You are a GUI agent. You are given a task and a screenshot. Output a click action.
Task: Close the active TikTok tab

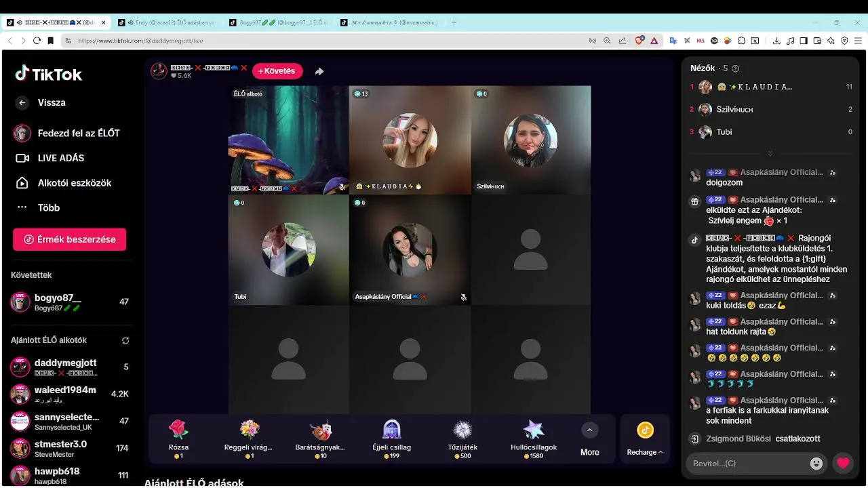point(104,22)
